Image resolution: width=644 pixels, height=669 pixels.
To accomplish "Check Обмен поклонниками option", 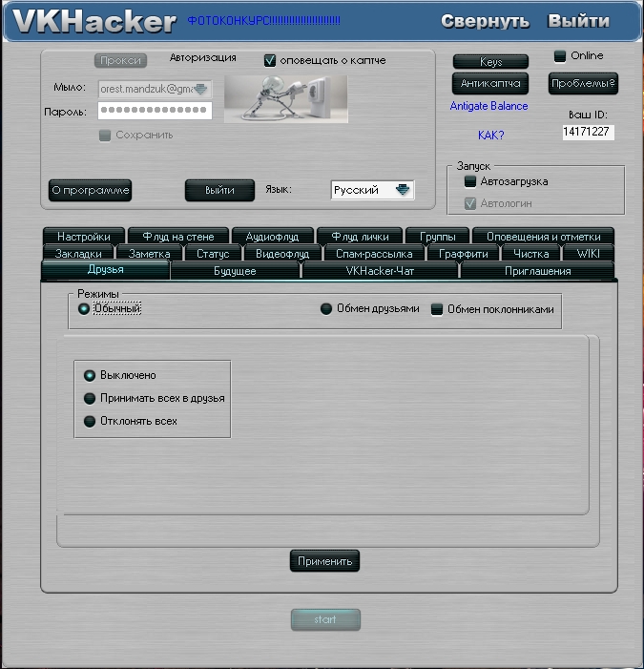I will pos(437,309).
